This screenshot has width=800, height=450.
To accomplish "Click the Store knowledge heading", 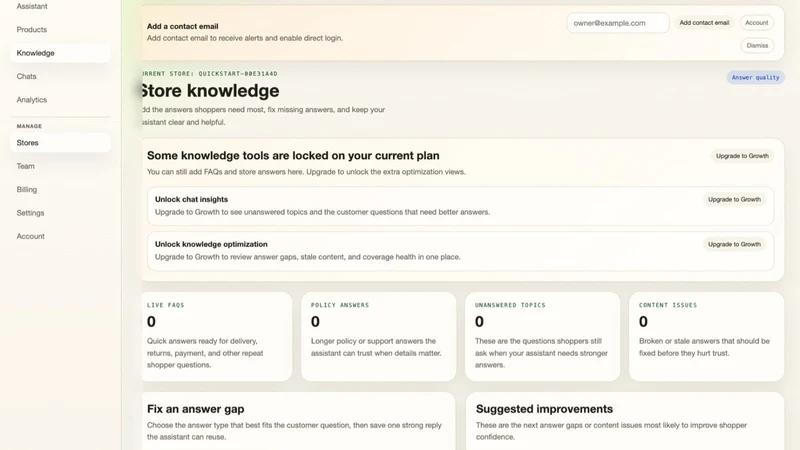I will point(210,91).
